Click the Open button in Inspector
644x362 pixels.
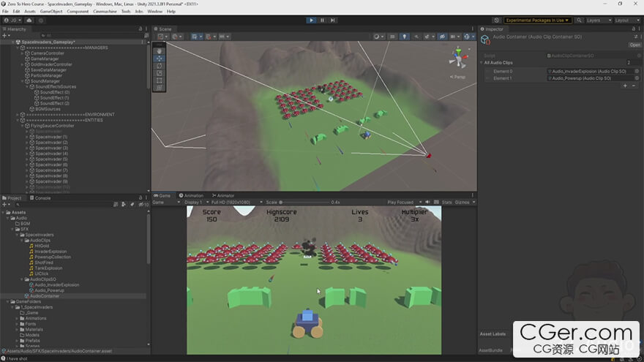tap(634, 45)
